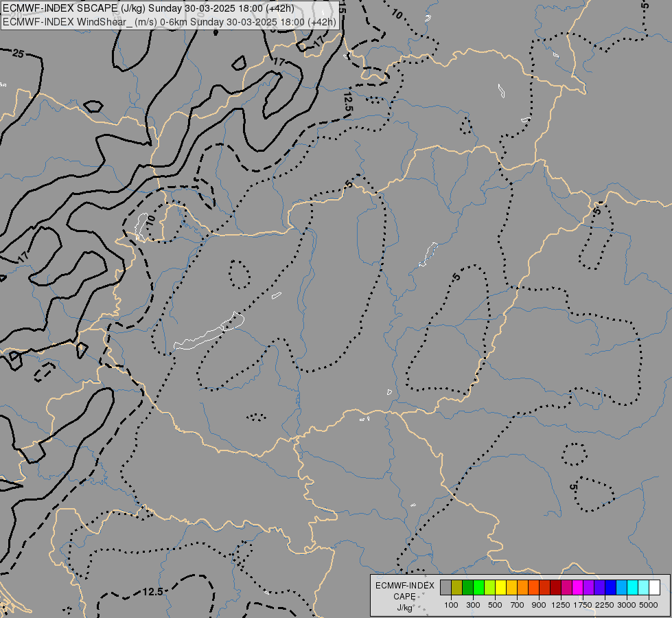The width and height of the screenshot is (672, 618).
Task: Click the SBCAPE title line at top
Action: pos(148,9)
